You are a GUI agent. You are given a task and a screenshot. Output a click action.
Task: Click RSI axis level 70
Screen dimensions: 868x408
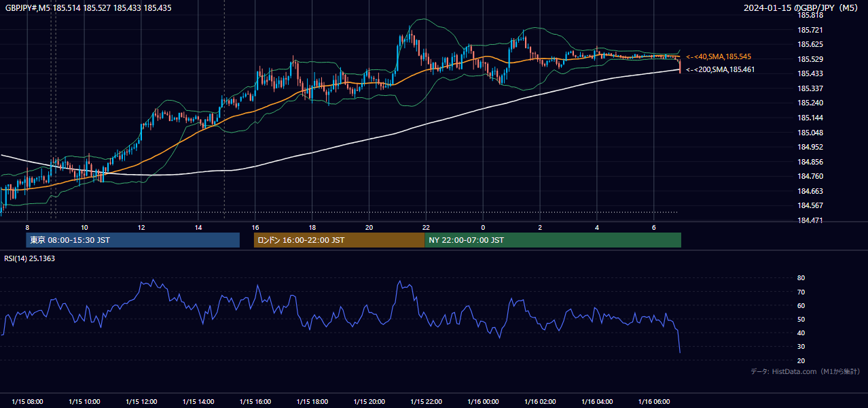[x=801, y=292]
